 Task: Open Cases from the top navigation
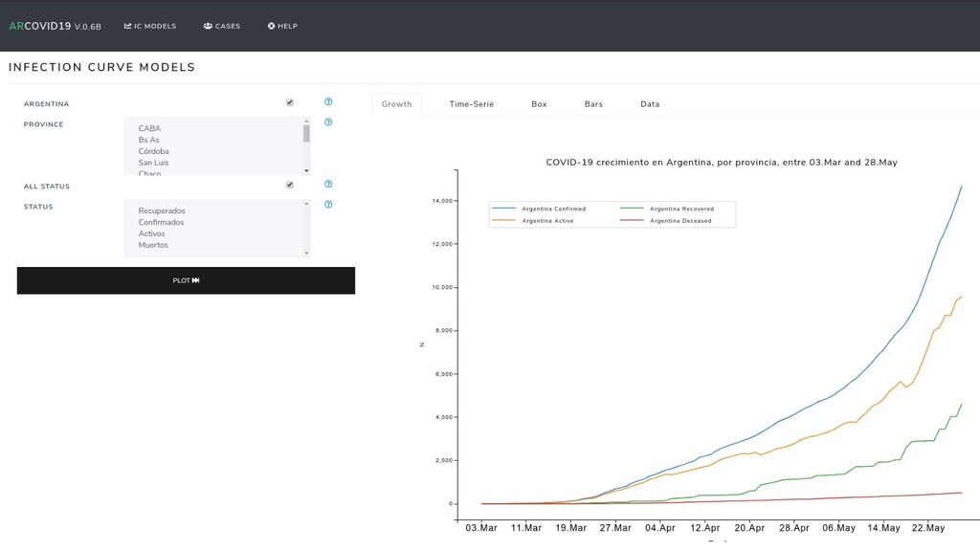coord(222,26)
